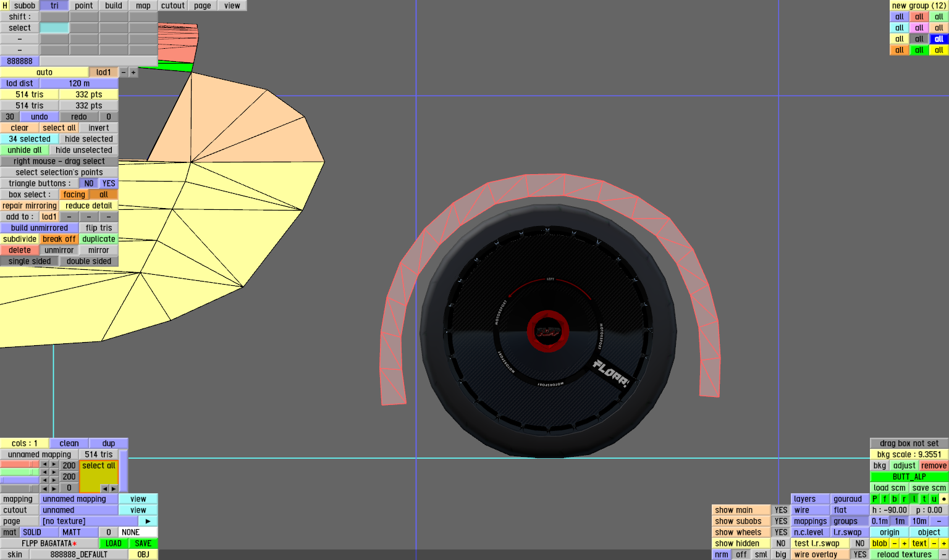The image size is (949, 560).
Task: Open the page selector showing no texture
Action: coord(89,521)
